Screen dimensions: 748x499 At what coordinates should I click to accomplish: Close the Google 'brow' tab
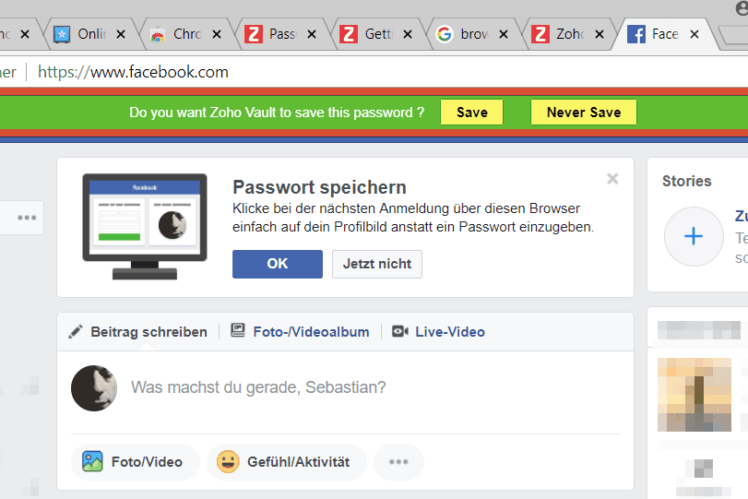pos(503,34)
